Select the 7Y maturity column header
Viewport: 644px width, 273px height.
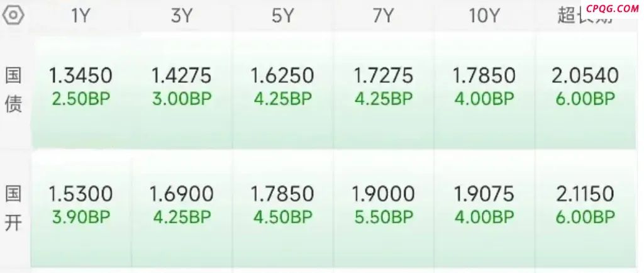click(383, 16)
